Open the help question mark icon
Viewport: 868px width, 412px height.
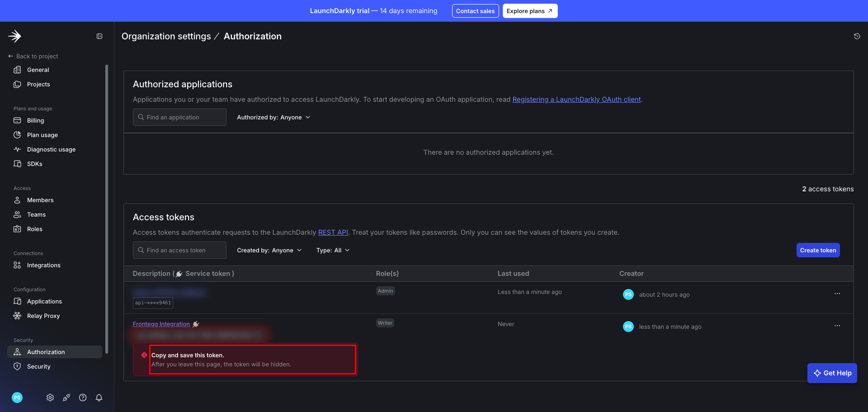coord(83,398)
